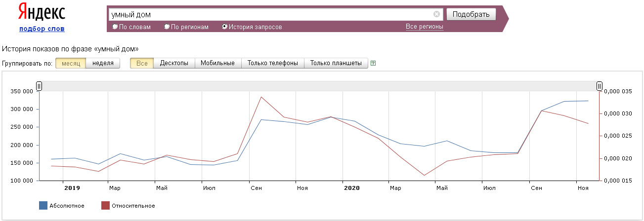
Task: Open the Все регионы region selector
Action: click(424, 26)
